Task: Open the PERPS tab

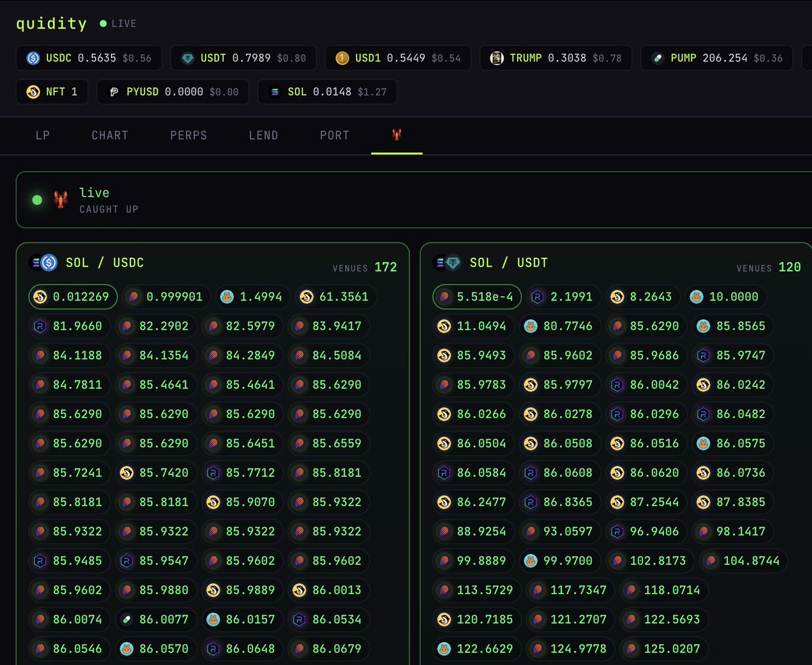Action: [189, 135]
